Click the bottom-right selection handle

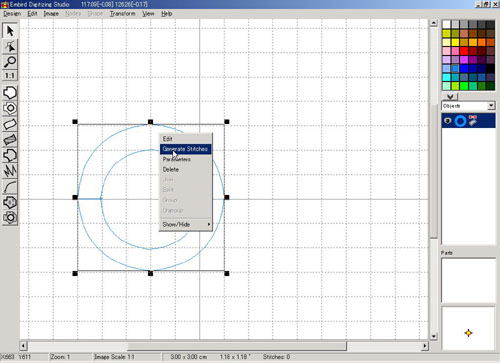tap(227, 273)
